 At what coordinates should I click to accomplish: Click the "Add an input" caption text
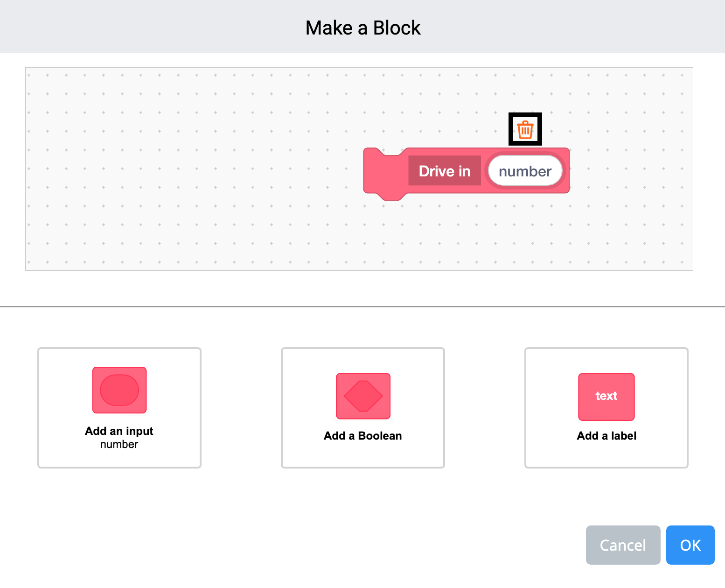[119, 431]
